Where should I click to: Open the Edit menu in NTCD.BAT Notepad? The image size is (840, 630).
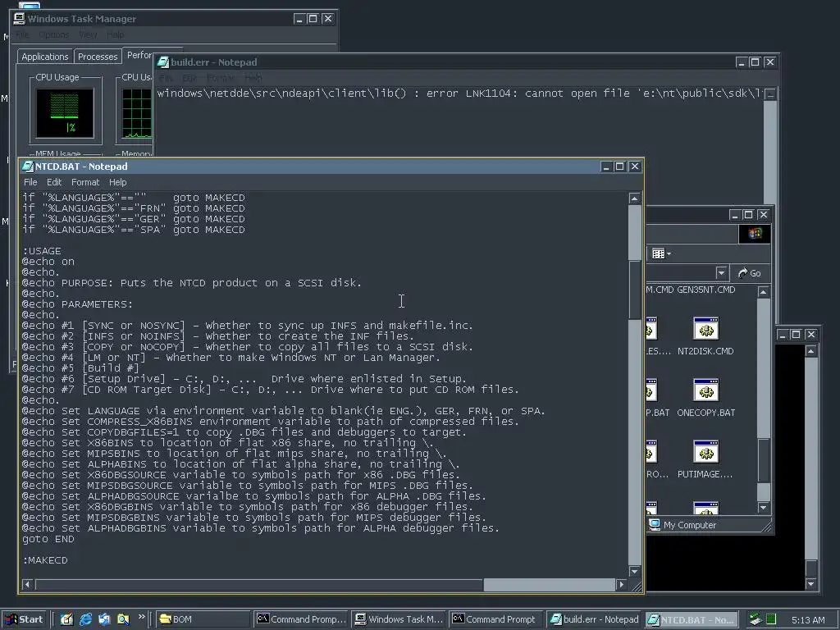coord(54,182)
